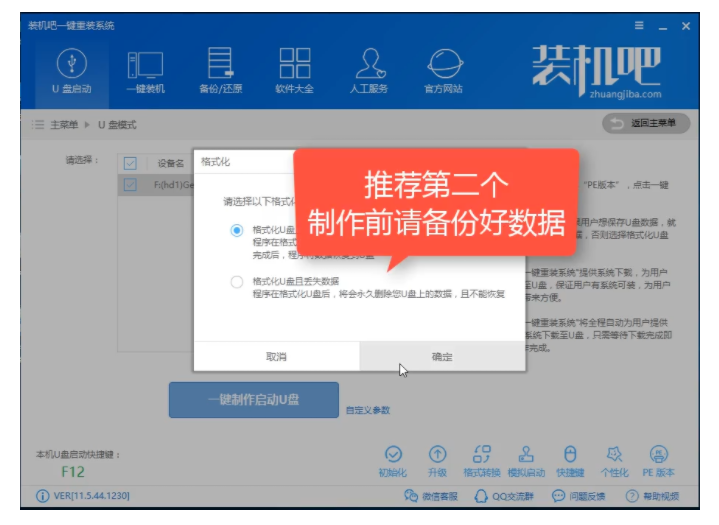This screenshot has height=525, width=719.
Task: Click 取消 to cancel formatting dialog
Action: pyautogui.click(x=276, y=357)
